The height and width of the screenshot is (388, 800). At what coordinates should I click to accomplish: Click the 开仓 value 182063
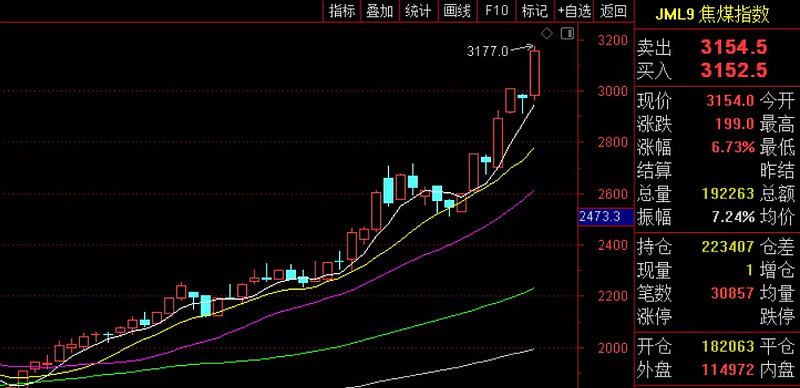click(728, 347)
